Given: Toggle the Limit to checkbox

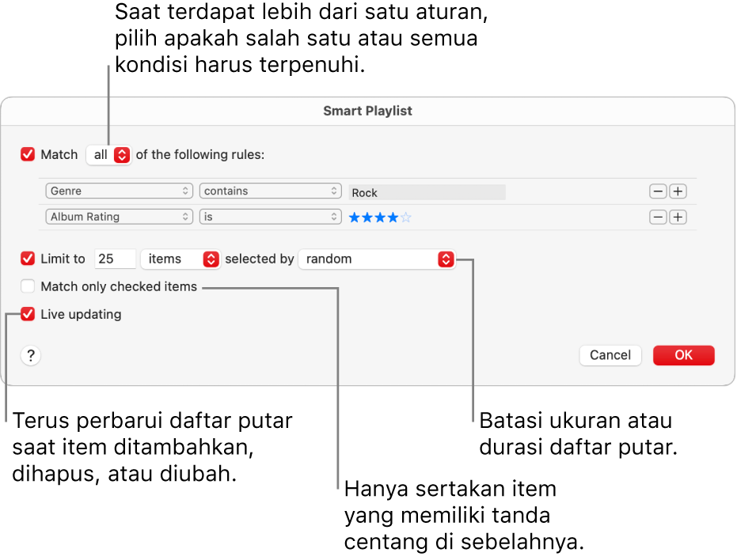Looking at the screenshot, I should pyautogui.click(x=28, y=259).
